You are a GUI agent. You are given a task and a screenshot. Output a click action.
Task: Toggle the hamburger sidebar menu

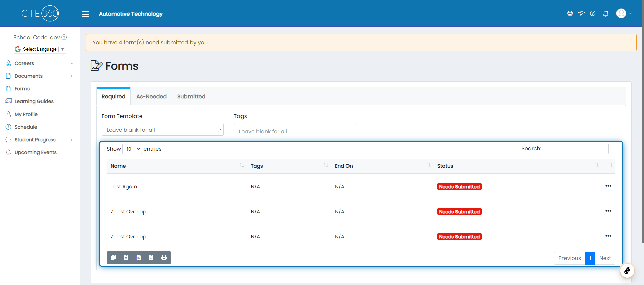coord(86,14)
